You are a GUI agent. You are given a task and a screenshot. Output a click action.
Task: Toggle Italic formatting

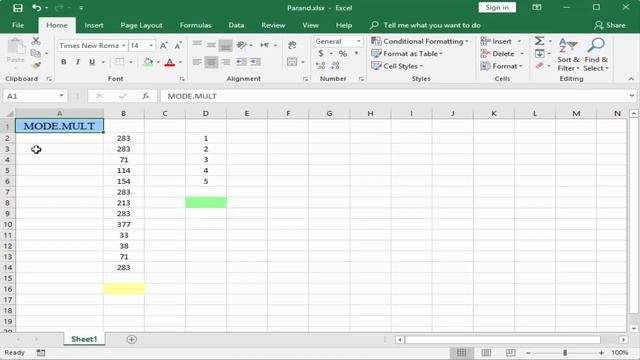point(78,62)
